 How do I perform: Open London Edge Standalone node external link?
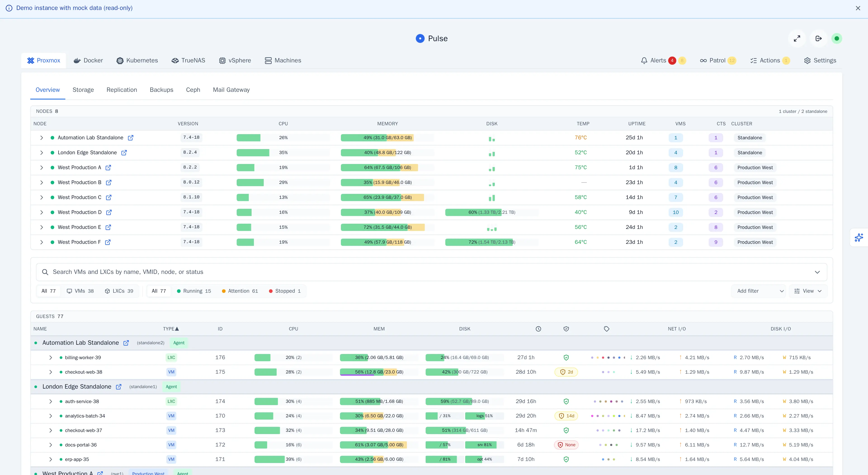(124, 153)
